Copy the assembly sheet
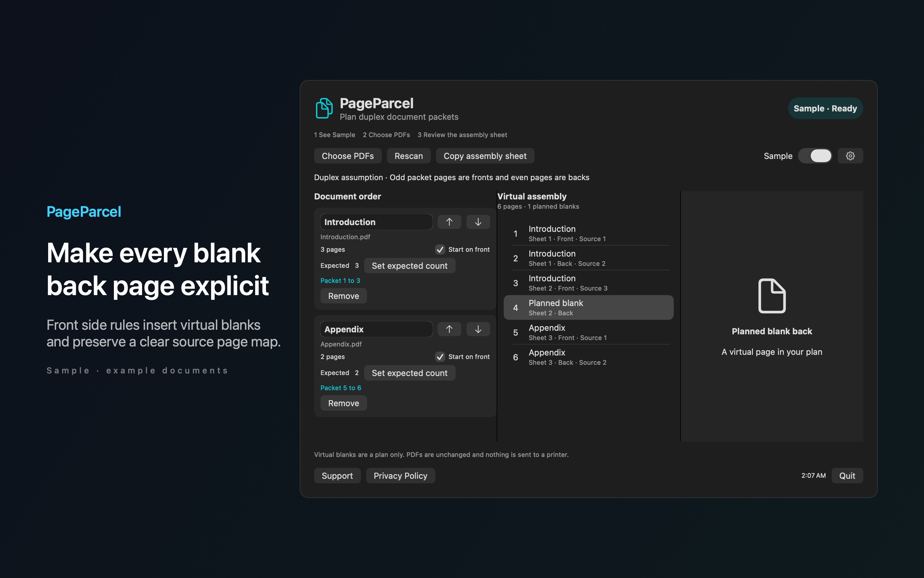This screenshot has width=924, height=578. tap(485, 156)
